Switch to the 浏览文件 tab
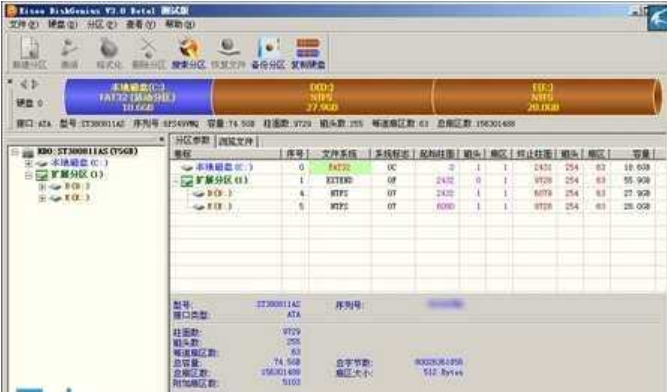The width and height of the screenshot is (667, 392). point(236,142)
